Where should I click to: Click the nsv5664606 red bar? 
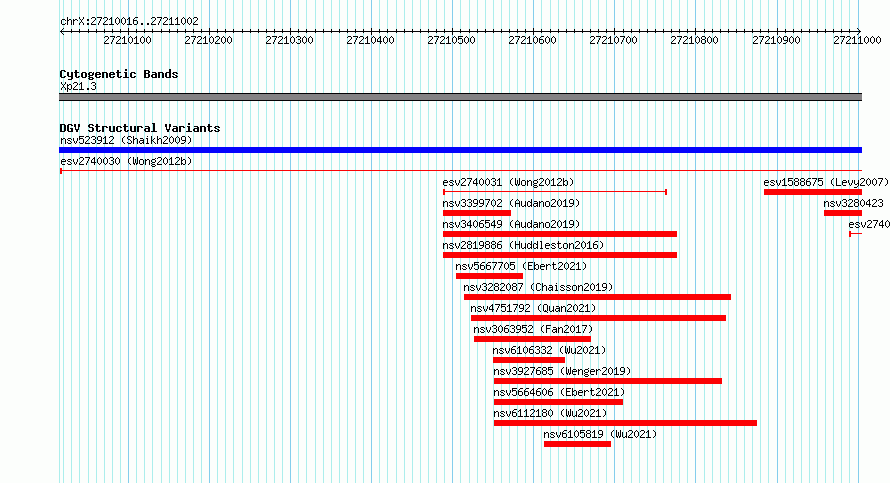pyautogui.click(x=559, y=402)
